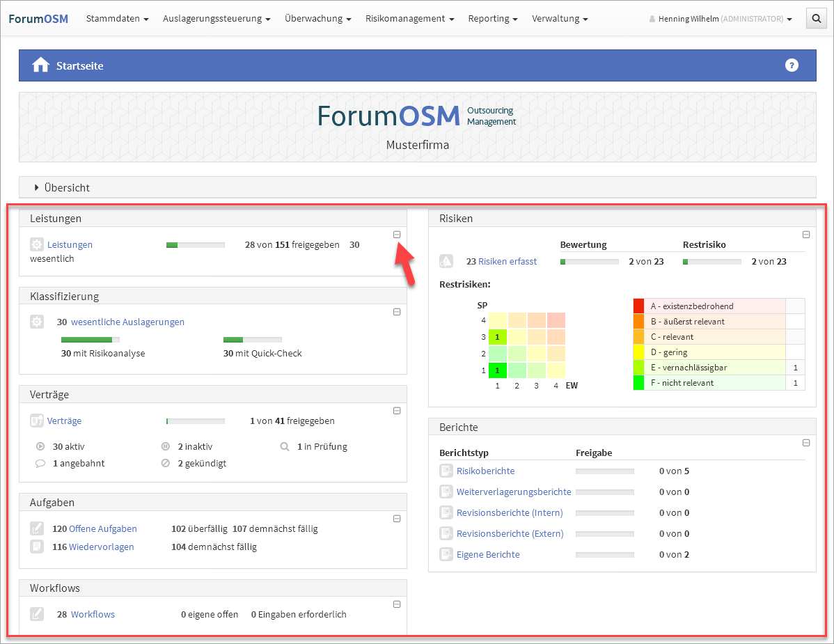Open the help question mark icon
Screen dimensions: 834x644
tap(791, 65)
